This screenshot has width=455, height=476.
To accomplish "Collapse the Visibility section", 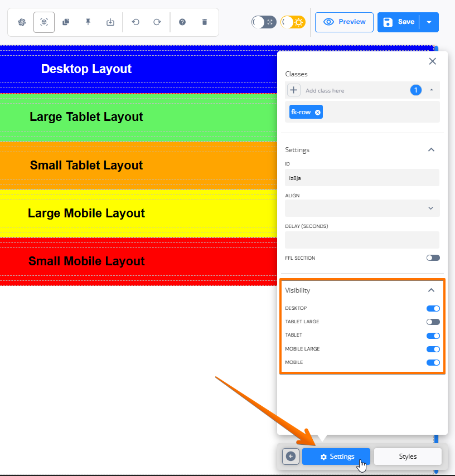I will [x=430, y=290].
